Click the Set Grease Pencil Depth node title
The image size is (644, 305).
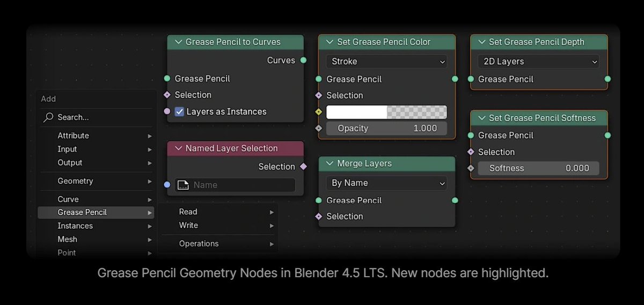click(x=537, y=42)
